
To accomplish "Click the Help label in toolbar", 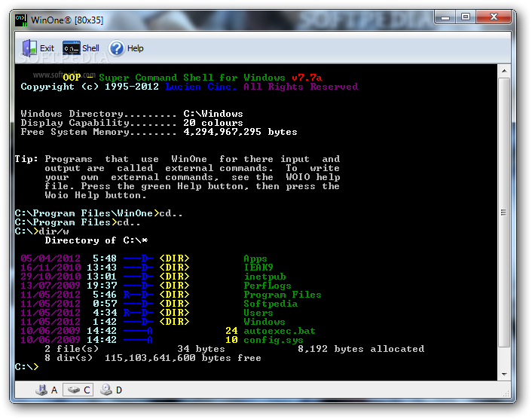I will (136, 48).
